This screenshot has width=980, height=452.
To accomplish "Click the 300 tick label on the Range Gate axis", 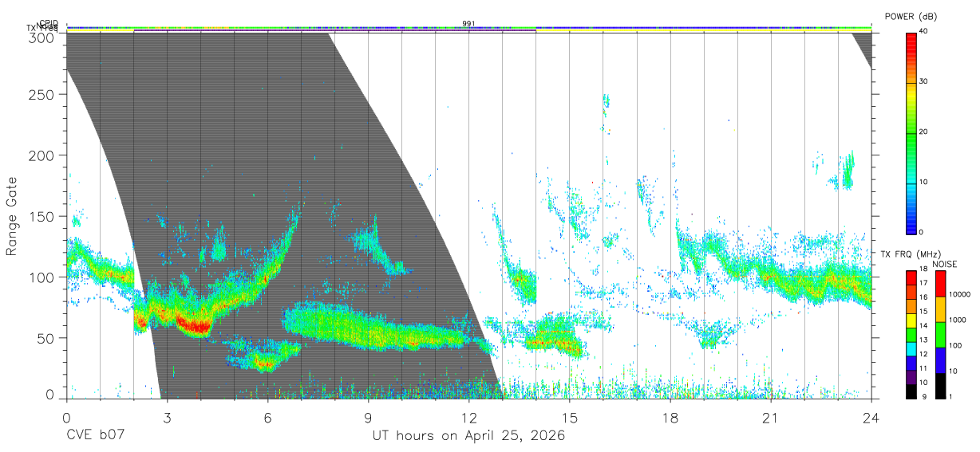I will tap(41, 37).
